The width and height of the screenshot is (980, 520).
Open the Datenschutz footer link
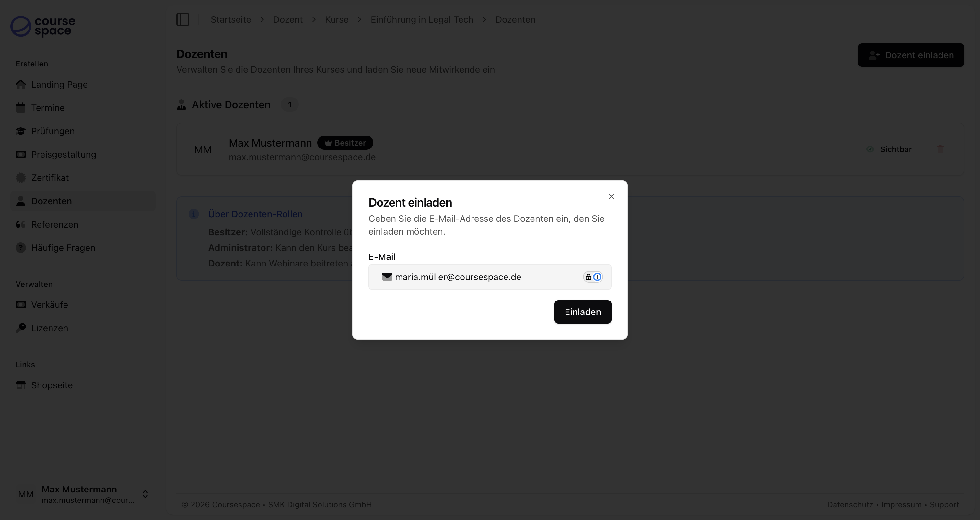[850, 504]
